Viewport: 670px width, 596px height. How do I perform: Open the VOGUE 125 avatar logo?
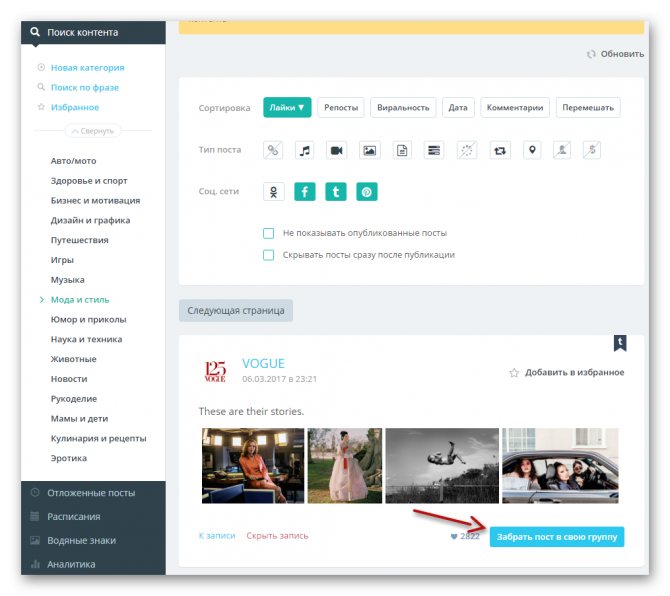pyautogui.click(x=215, y=371)
